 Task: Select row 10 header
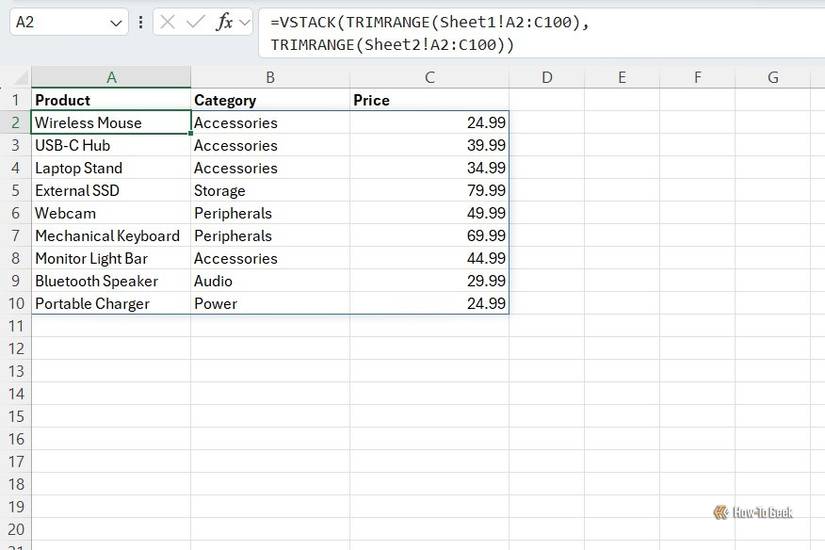[x=16, y=304]
